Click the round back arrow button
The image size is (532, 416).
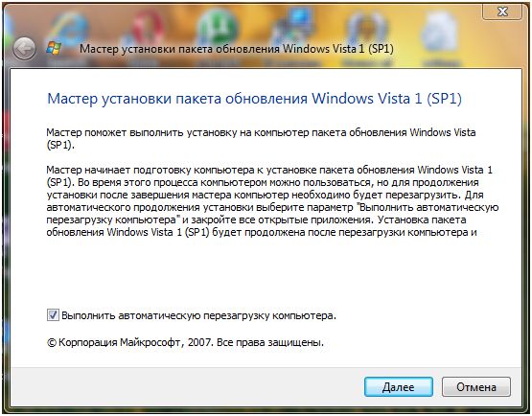24,49
